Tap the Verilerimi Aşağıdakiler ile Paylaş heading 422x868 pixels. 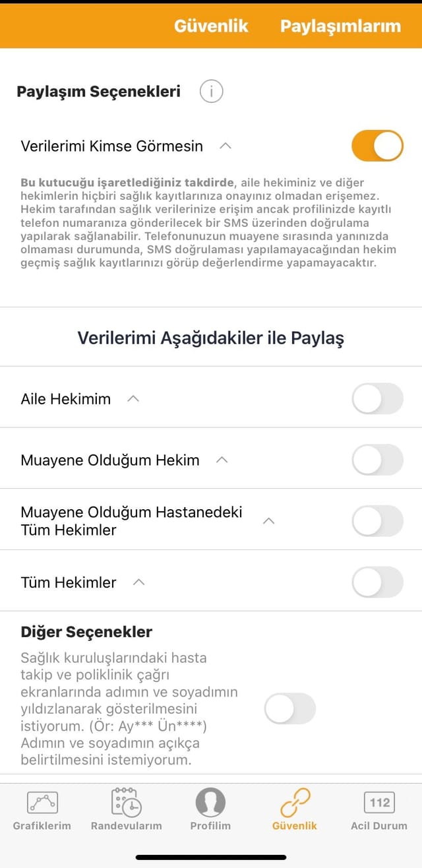coord(211,338)
